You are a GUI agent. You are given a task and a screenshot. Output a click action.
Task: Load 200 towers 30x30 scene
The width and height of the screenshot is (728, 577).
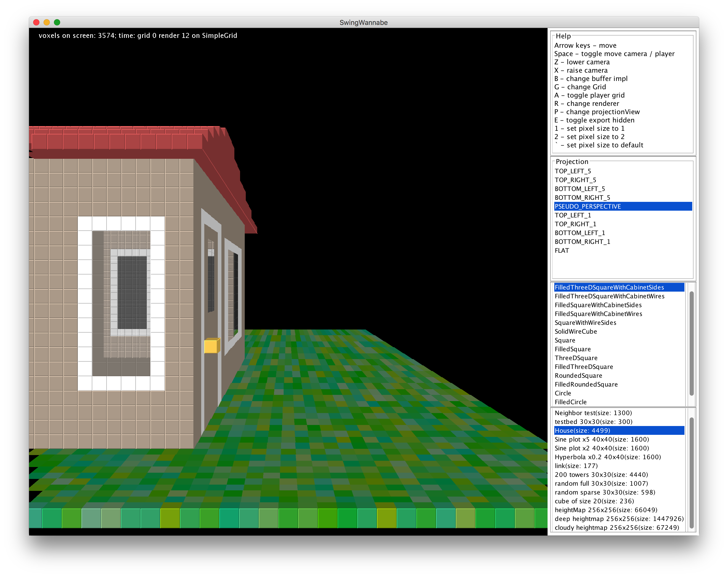[x=619, y=474]
